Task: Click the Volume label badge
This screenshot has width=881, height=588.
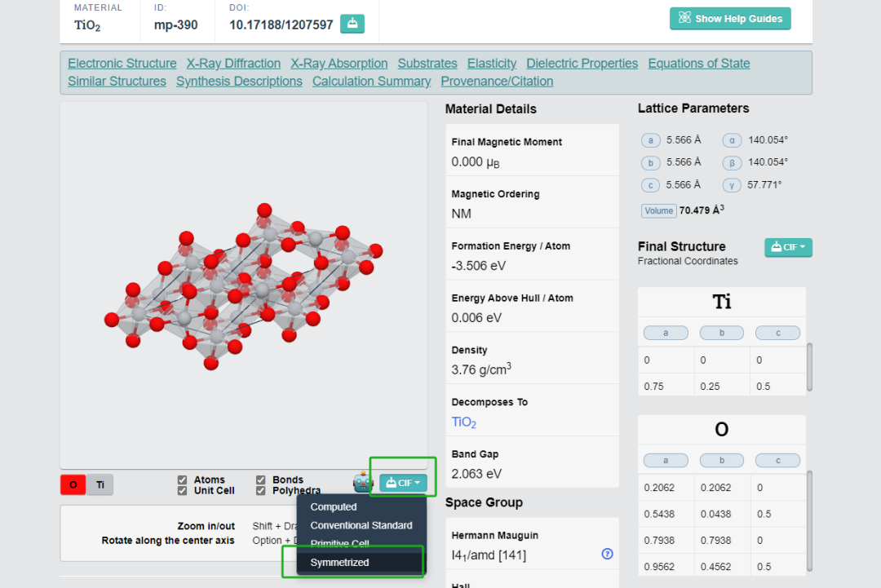Action: click(658, 210)
